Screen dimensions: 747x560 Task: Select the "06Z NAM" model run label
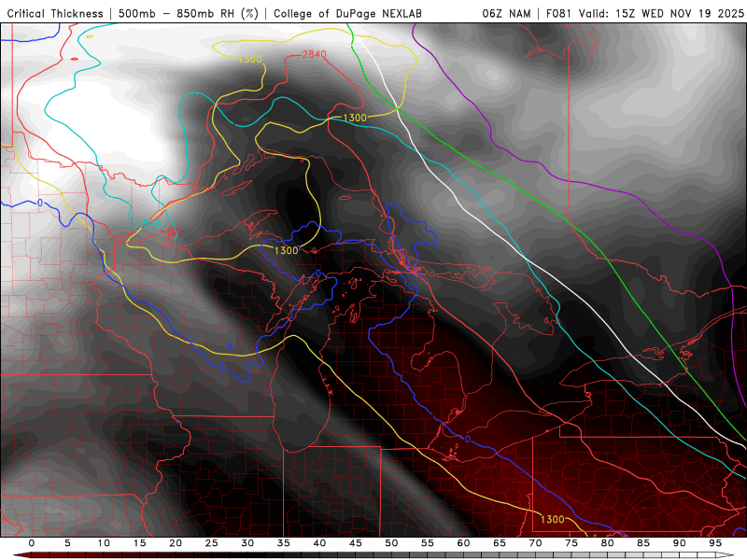point(506,13)
